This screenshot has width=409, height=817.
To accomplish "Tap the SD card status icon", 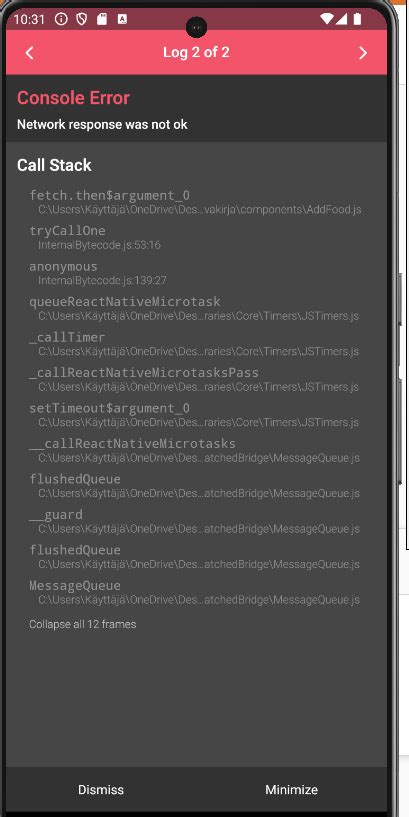I will pyautogui.click(x=102, y=19).
